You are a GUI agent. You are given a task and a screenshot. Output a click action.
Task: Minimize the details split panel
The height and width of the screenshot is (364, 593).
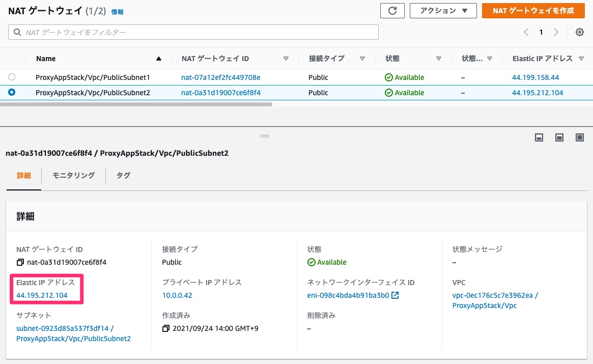tap(539, 137)
